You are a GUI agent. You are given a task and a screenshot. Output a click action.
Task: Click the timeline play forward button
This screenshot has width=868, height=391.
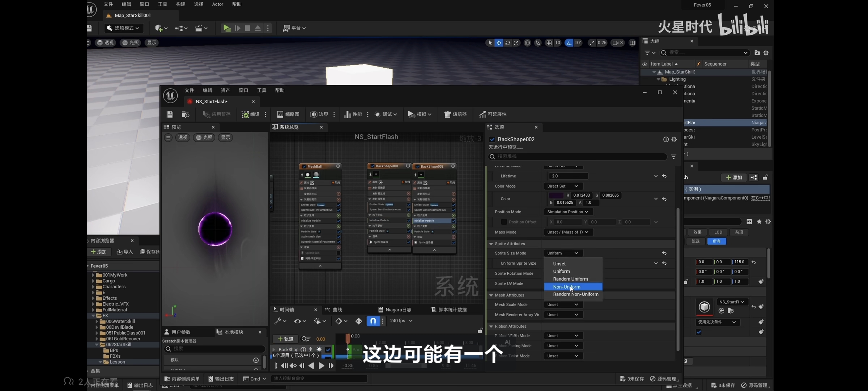pyautogui.click(x=321, y=366)
